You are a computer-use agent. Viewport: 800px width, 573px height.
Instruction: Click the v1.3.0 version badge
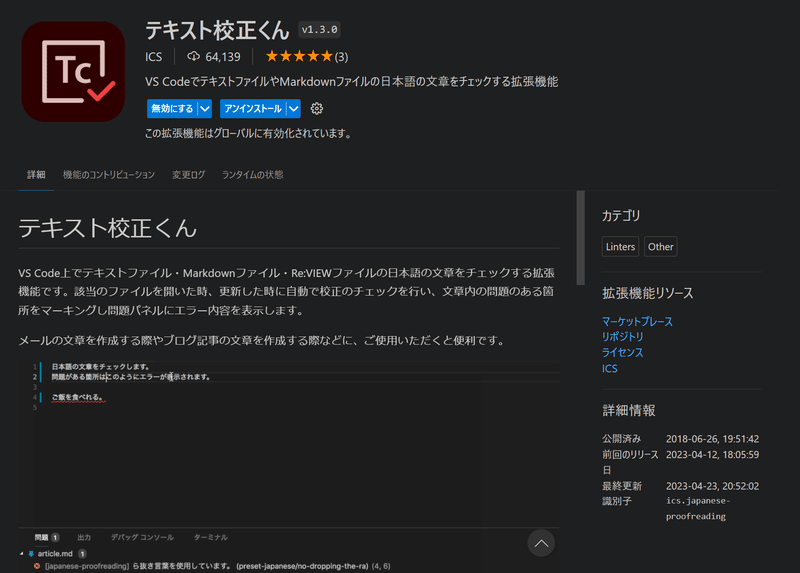(x=319, y=30)
